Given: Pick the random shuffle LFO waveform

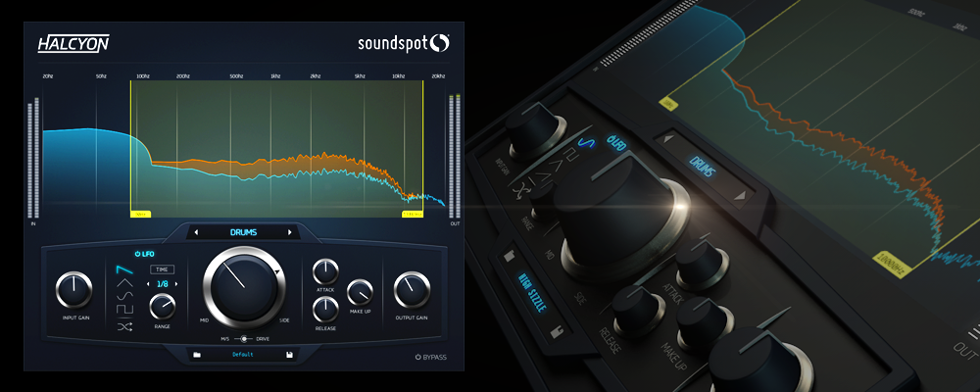Looking at the screenshot, I should [x=123, y=326].
